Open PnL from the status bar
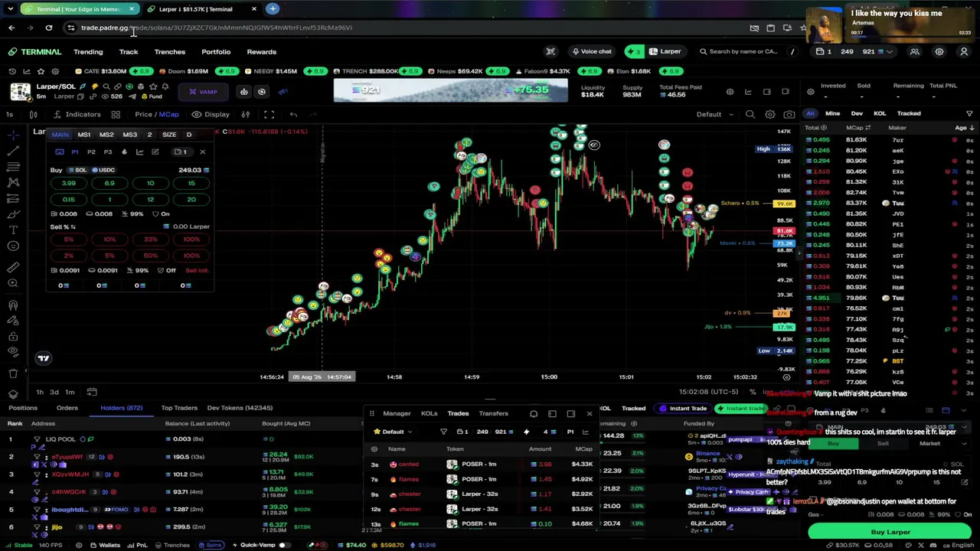980x551 pixels. point(137,545)
